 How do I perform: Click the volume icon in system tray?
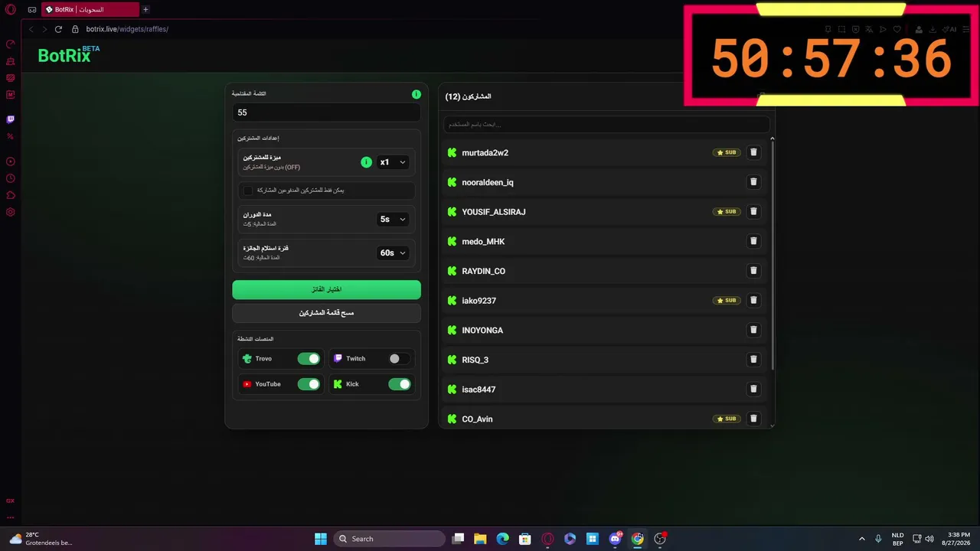pos(929,539)
